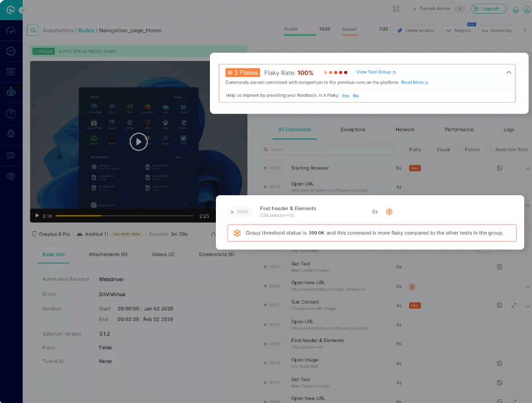
Task: Click the small play button in video bar
Action: tap(37, 216)
